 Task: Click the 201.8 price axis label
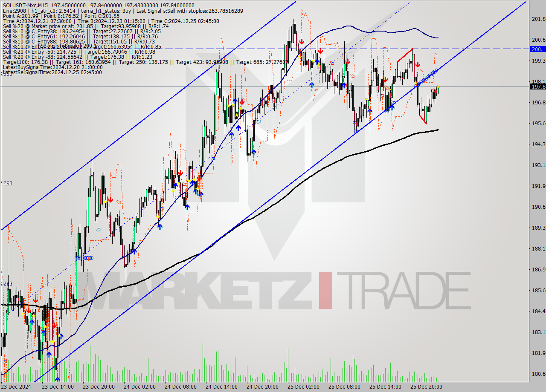click(538, 19)
